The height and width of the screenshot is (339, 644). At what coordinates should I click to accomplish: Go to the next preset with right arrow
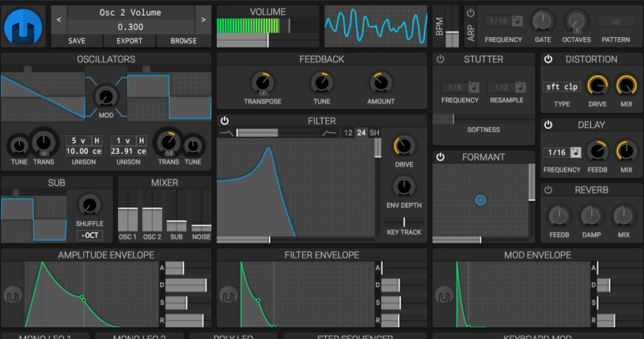click(x=203, y=19)
